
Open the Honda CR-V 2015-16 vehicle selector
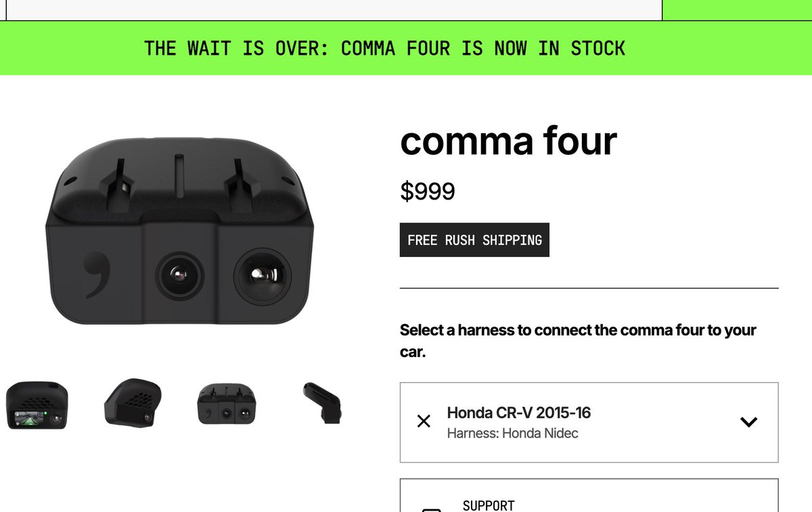pos(589,423)
